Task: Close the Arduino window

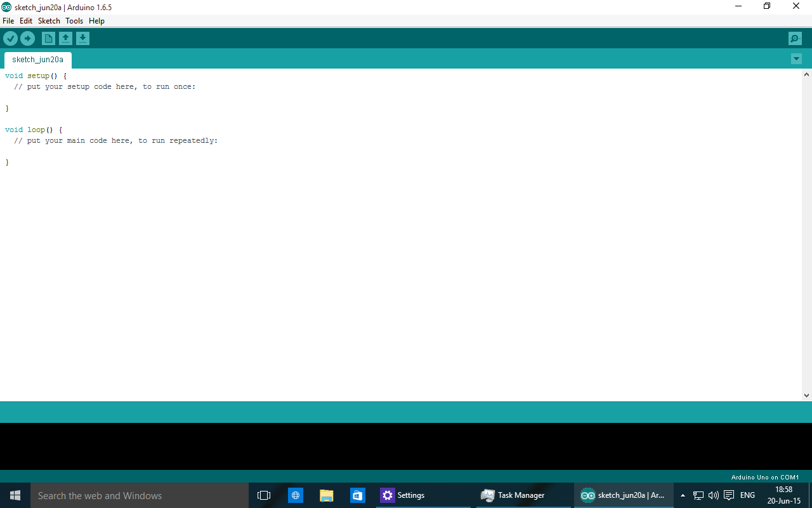Action: point(796,6)
